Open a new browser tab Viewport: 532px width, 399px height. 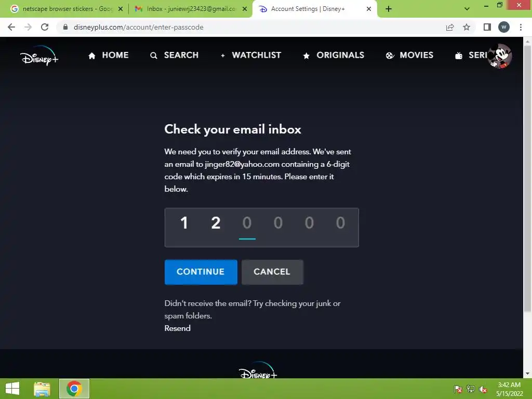pyautogui.click(x=389, y=9)
